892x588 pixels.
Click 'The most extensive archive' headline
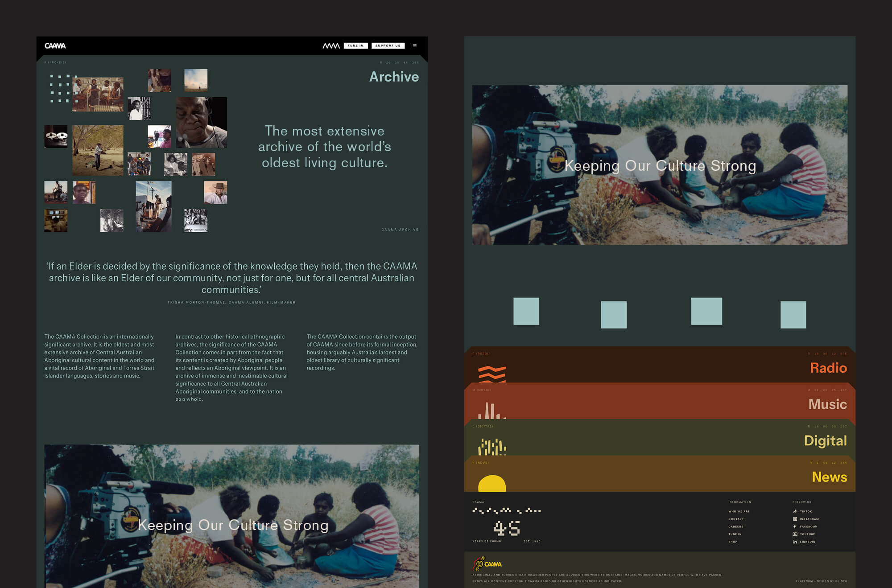point(324,147)
